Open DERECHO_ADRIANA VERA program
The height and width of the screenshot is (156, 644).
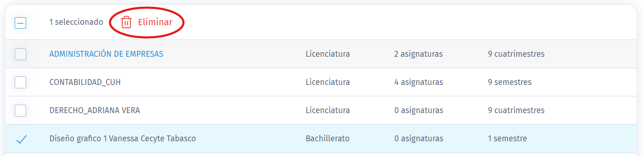95,110
